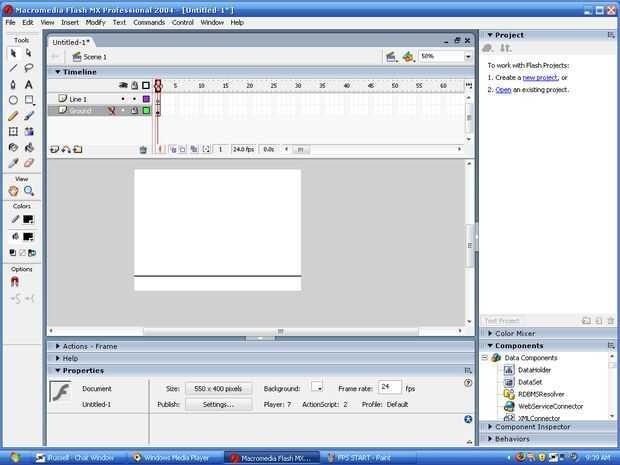
Task: Open the Edit Scene button
Action: [x=391, y=57]
